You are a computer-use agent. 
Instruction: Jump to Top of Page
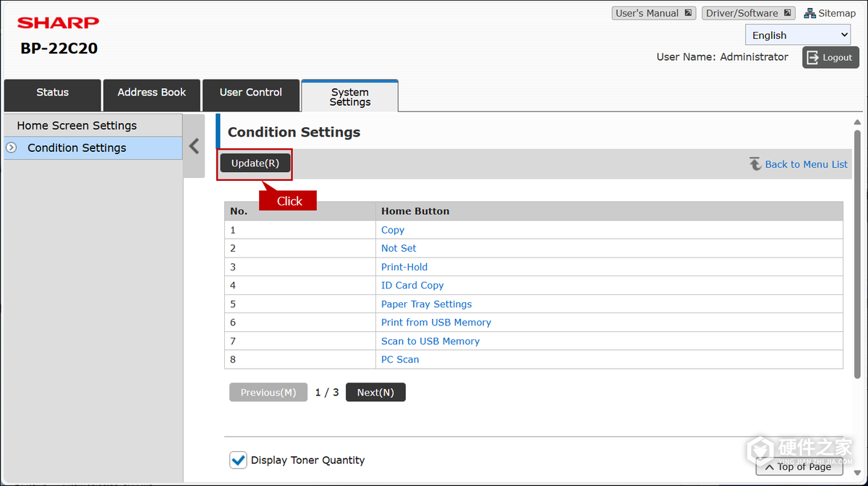tap(799, 466)
